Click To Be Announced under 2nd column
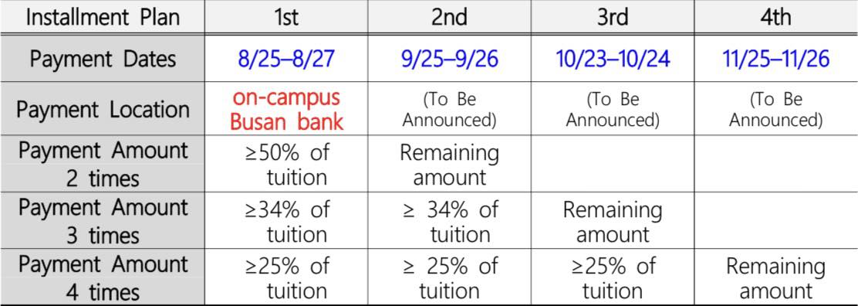Image resolution: width=868 pixels, height=306 pixels. 449,110
